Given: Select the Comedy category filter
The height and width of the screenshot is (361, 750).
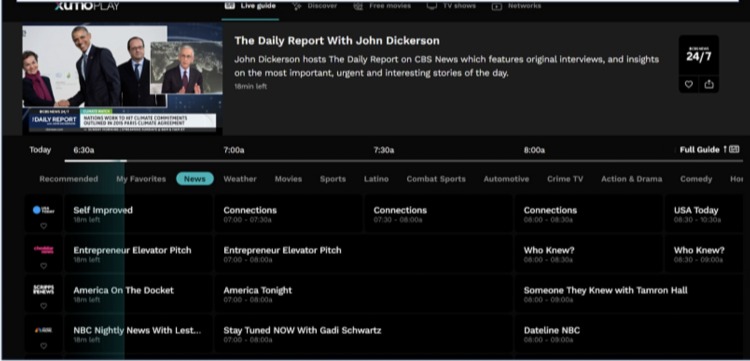Looking at the screenshot, I should [x=696, y=179].
